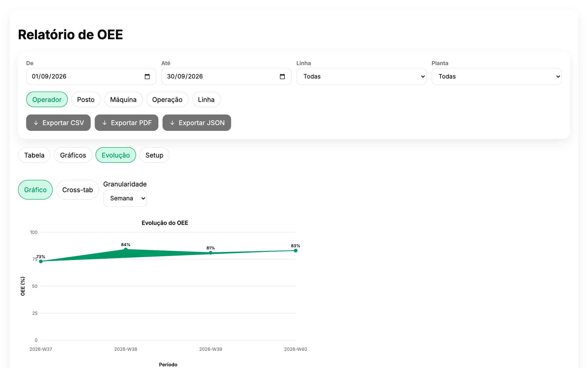The image size is (588, 368).
Task: Select the Operação grouping chip
Action: 167,99
